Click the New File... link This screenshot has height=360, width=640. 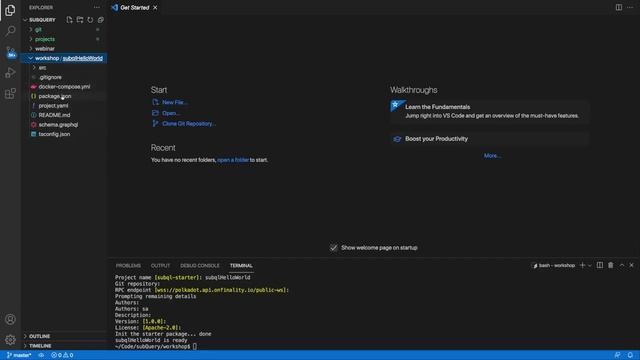[175, 102]
